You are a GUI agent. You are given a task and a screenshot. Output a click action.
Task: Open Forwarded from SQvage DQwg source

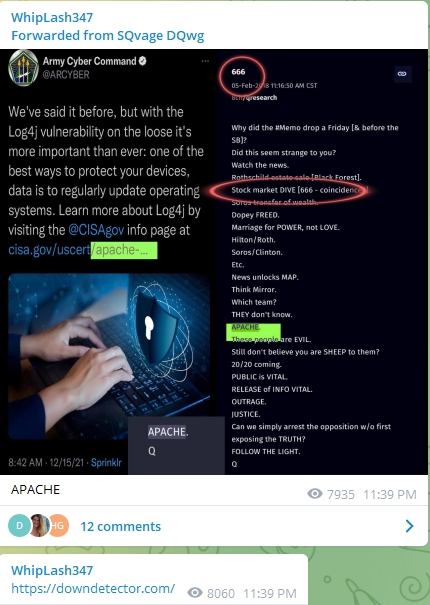click(108, 35)
